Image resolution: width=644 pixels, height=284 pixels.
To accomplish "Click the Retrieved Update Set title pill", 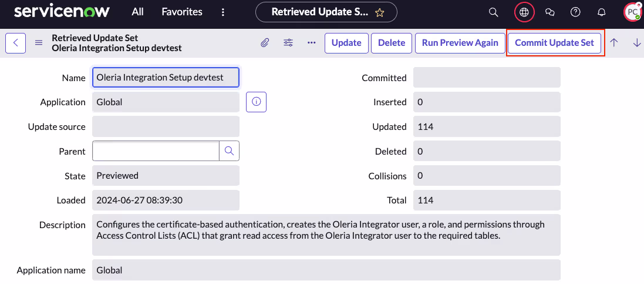I will pyautogui.click(x=326, y=12).
